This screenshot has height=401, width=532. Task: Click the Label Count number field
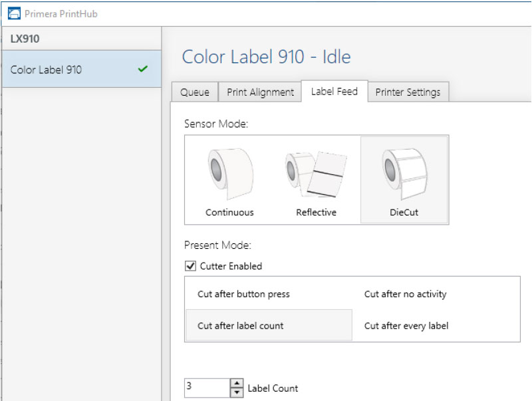(207, 388)
